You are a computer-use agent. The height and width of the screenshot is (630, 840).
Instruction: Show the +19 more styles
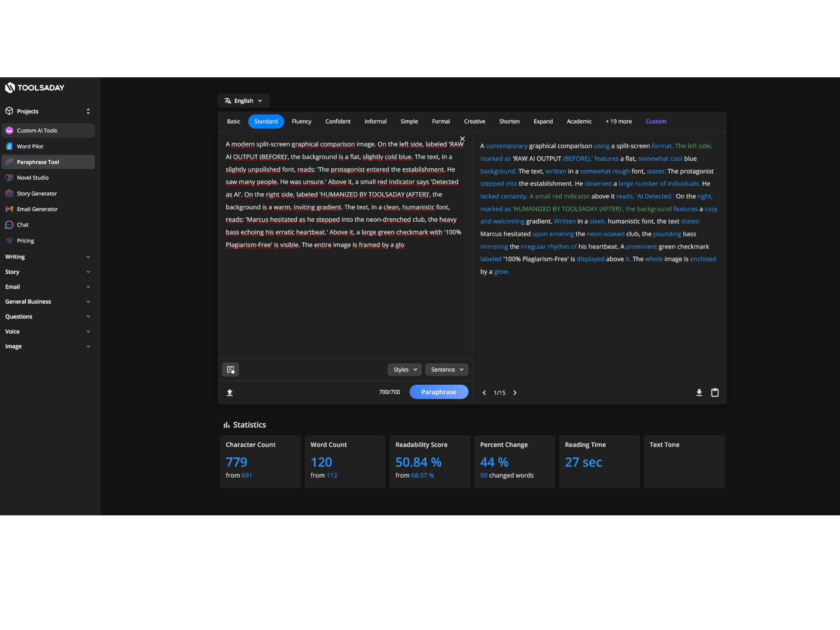click(x=618, y=121)
